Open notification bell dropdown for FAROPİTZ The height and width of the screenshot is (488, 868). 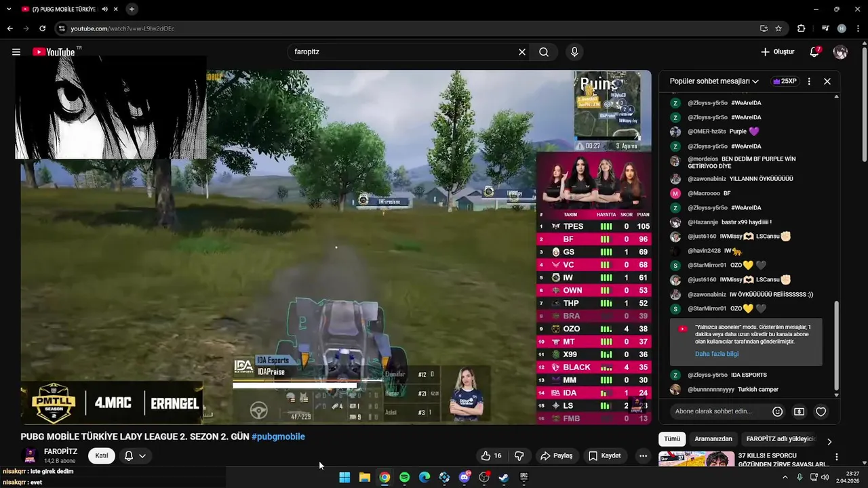click(x=135, y=456)
